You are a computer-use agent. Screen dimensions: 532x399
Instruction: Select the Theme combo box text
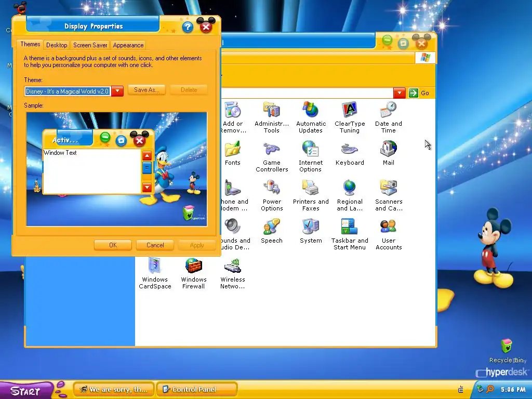[x=68, y=91]
